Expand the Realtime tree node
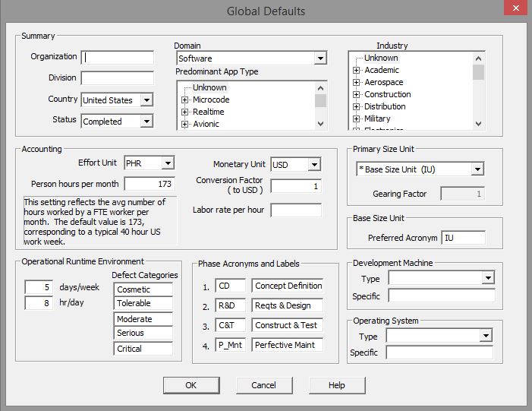 [184, 112]
